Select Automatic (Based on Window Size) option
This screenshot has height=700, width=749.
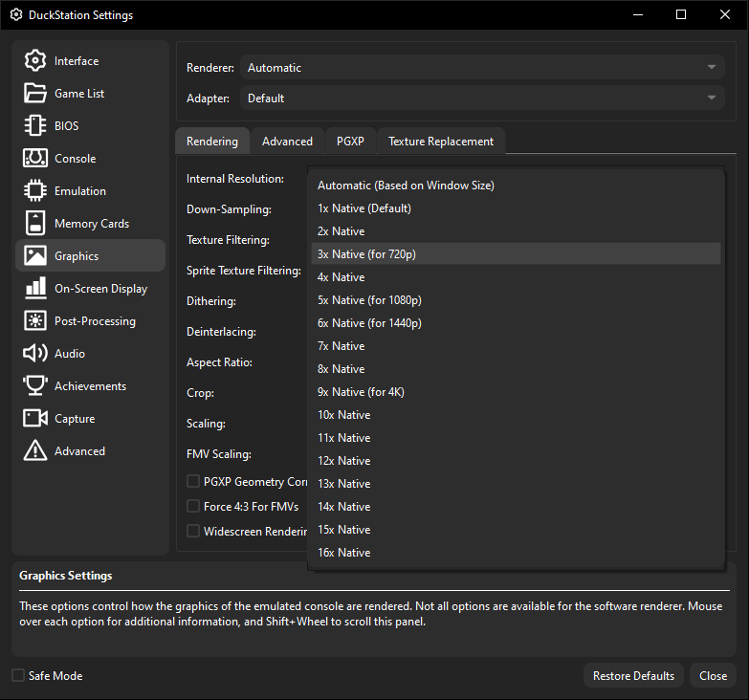516,186
